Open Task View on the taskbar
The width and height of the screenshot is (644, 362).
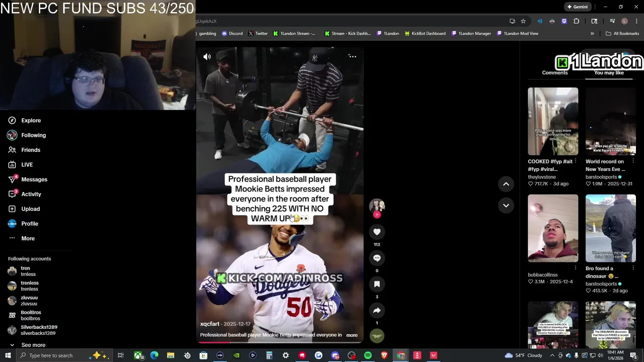pyautogui.click(x=121, y=355)
